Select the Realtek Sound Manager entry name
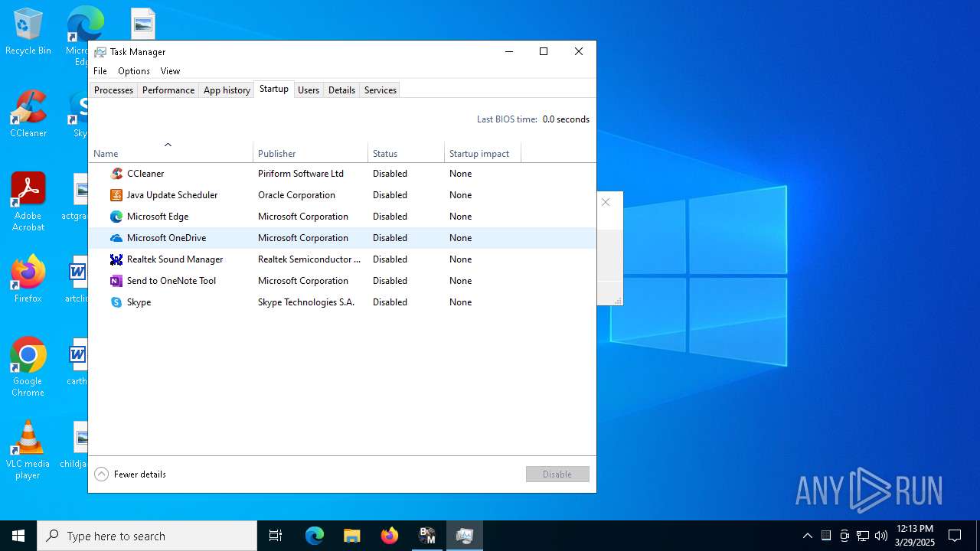The width and height of the screenshot is (980, 551). tap(175, 259)
